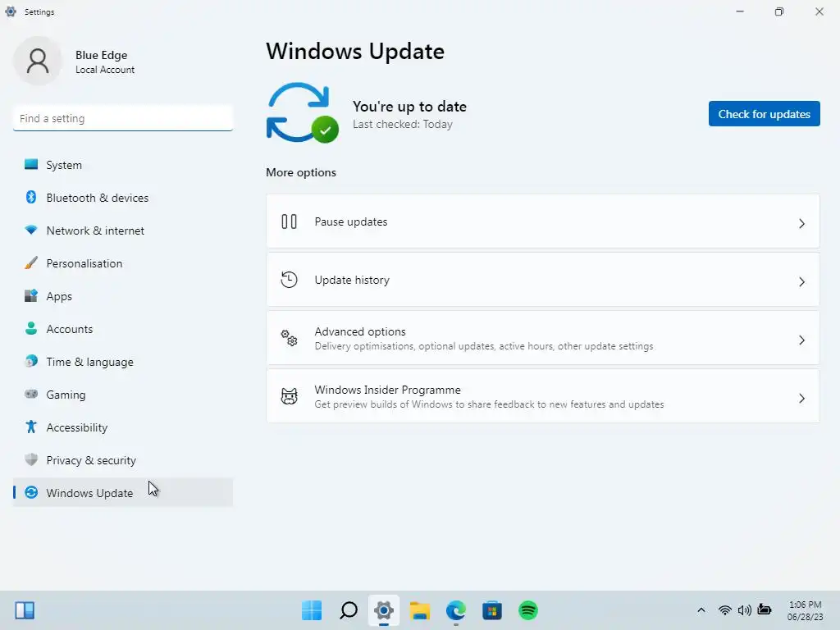The width and height of the screenshot is (840, 630).
Task: Click the Wi-Fi icon in system tray
Action: tap(725, 610)
